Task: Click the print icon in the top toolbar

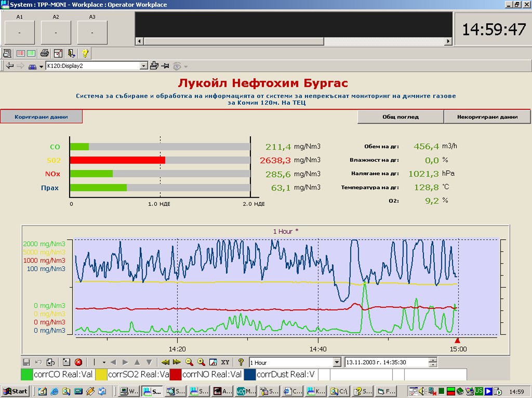Action: click(x=45, y=53)
